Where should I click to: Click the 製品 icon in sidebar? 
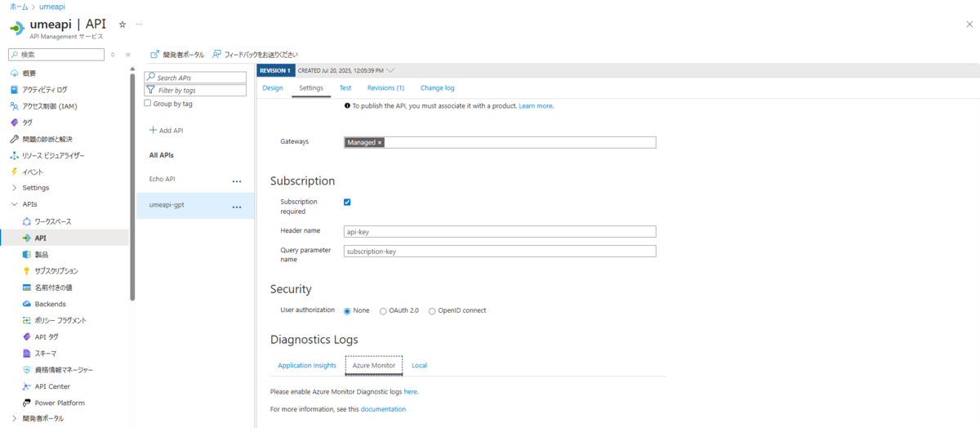(x=27, y=254)
